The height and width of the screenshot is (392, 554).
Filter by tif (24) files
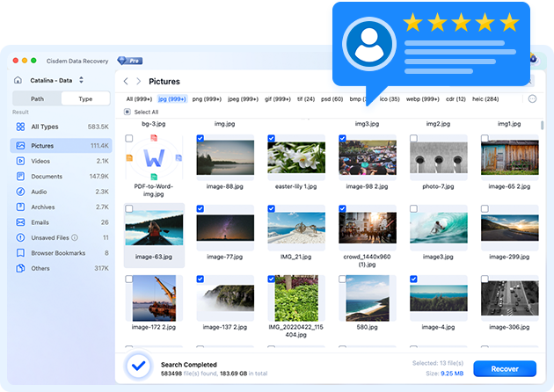pos(306,99)
